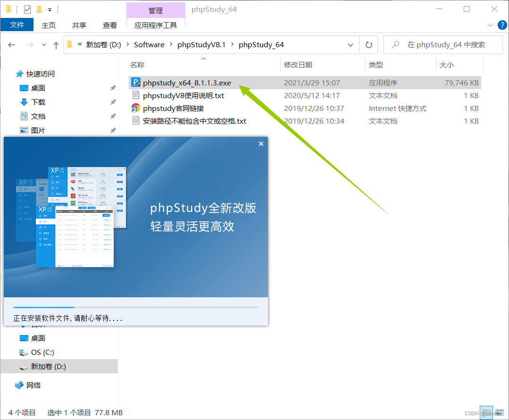The height and width of the screenshot is (420, 509).
Task: Click the phpStudy_64 search box
Action: 443,45
